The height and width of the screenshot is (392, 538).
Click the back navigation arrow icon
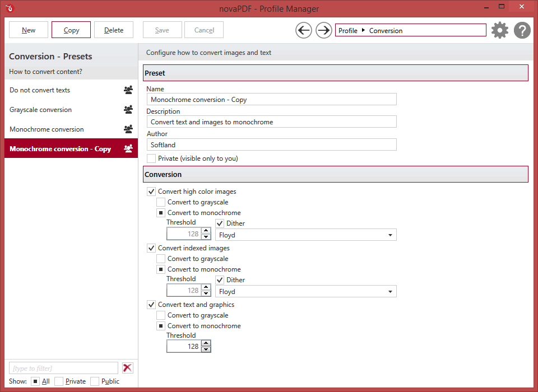point(304,31)
